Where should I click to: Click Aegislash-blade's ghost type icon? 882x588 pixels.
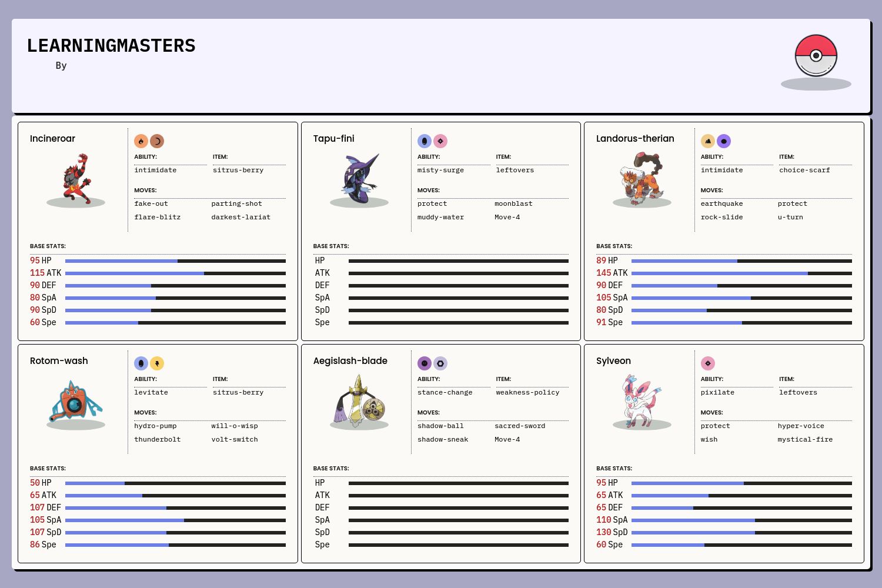(425, 363)
